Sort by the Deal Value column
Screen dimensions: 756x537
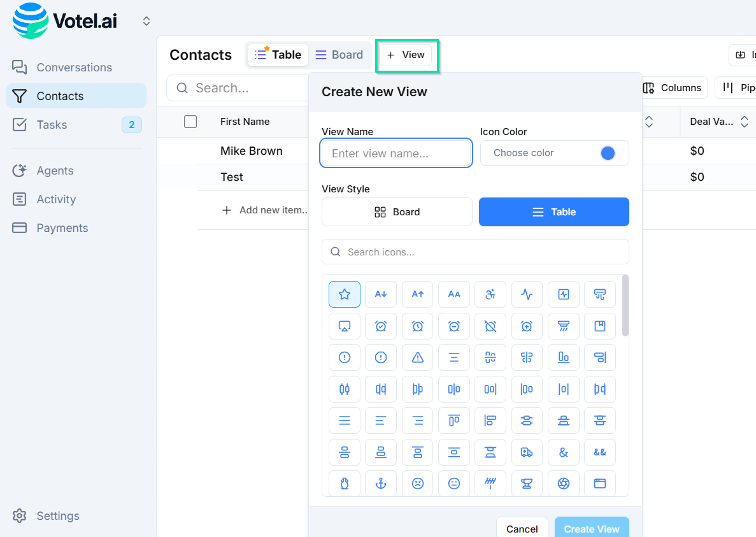[x=745, y=121]
